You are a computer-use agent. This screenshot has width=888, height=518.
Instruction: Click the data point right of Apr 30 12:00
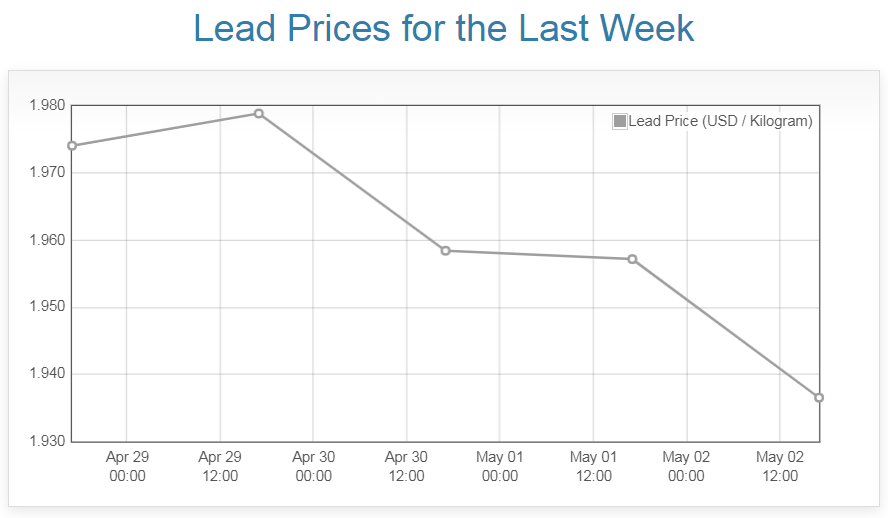(x=446, y=251)
